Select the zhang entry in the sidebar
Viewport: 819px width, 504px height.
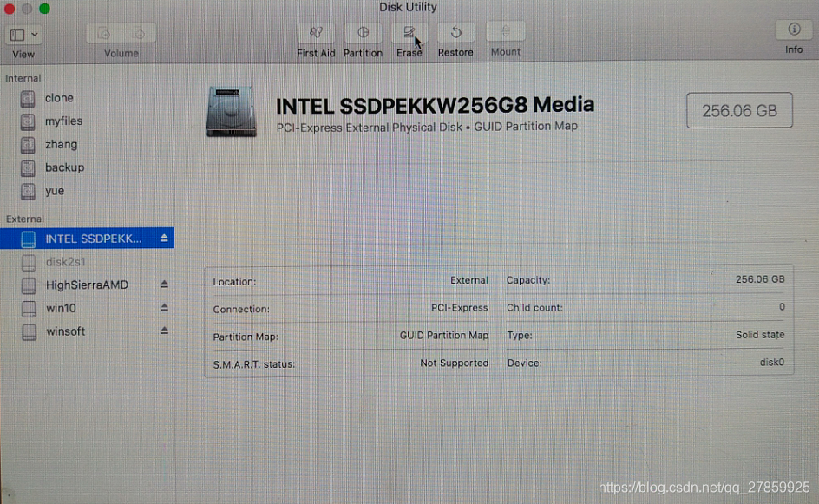click(x=61, y=145)
